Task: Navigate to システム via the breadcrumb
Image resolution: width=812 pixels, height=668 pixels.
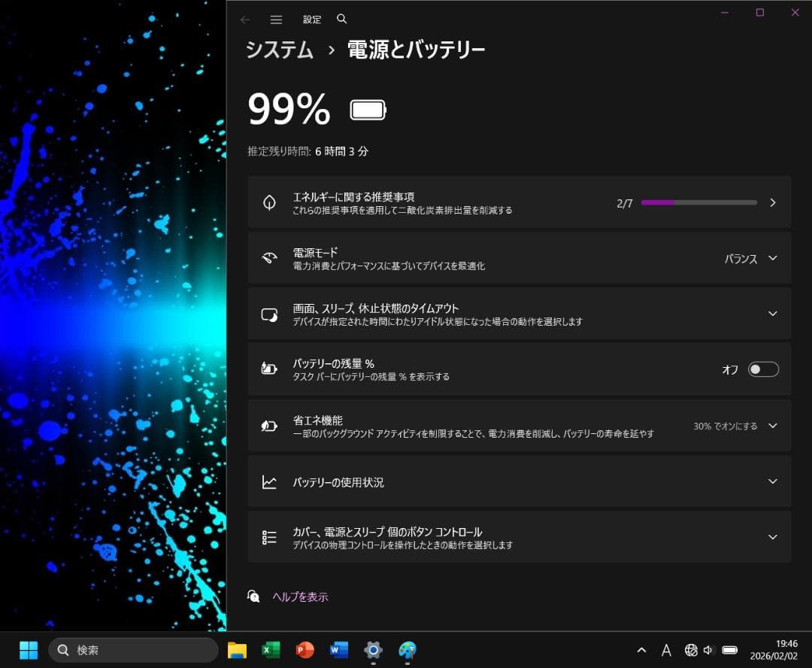Action: 278,50
